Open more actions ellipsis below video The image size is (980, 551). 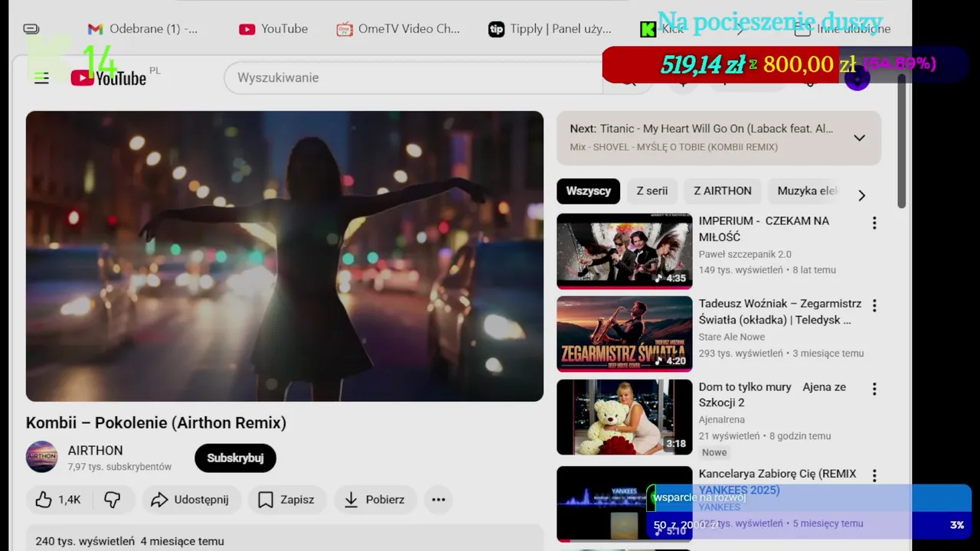click(x=439, y=500)
